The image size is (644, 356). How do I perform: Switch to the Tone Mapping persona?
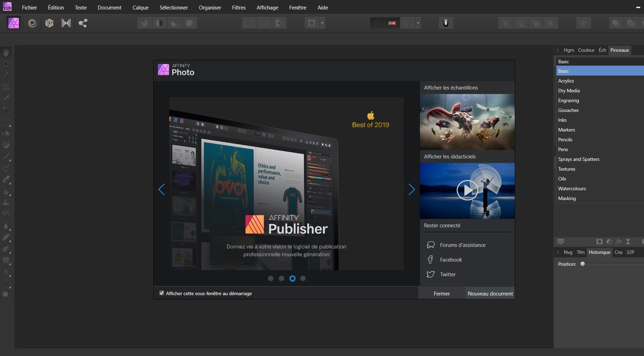[66, 23]
